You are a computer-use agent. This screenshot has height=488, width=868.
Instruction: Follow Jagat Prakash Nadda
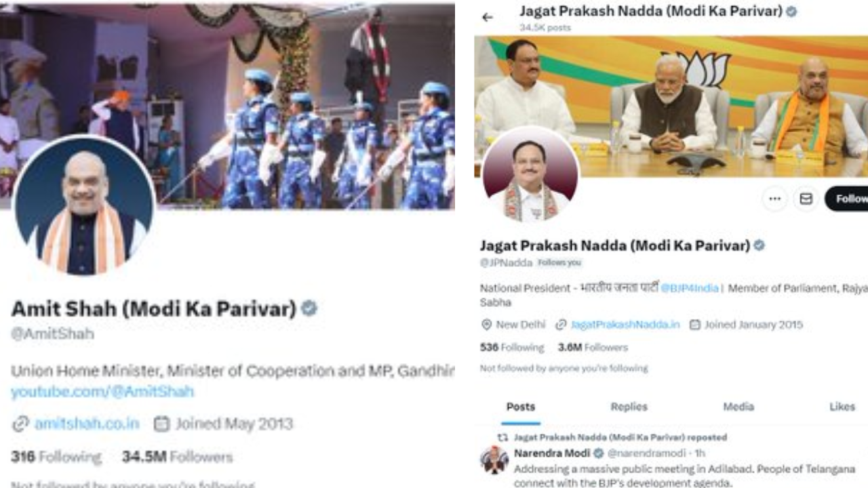847,199
